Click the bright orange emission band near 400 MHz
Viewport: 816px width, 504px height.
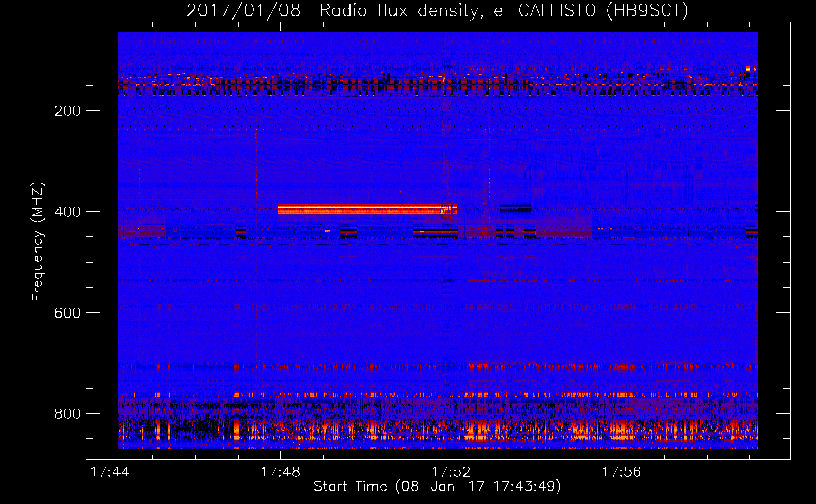click(368, 209)
